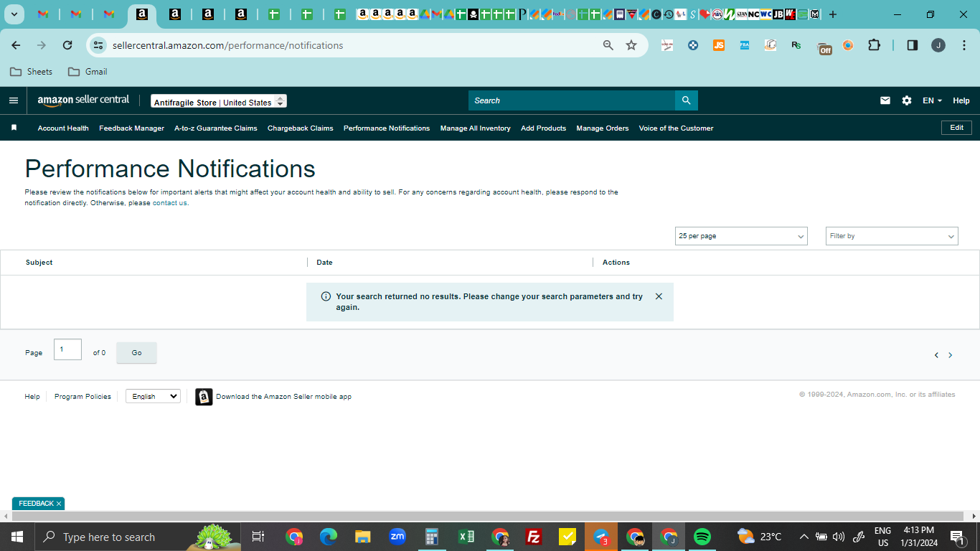Expand the Antifragile Store marketplace selector
This screenshot has width=980, height=551.
click(219, 102)
